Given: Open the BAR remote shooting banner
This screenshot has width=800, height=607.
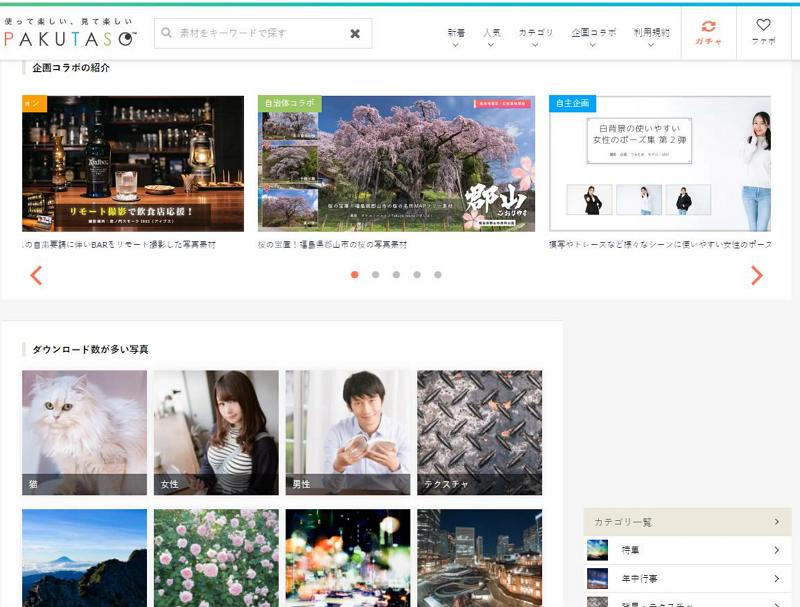Looking at the screenshot, I should [x=133, y=164].
